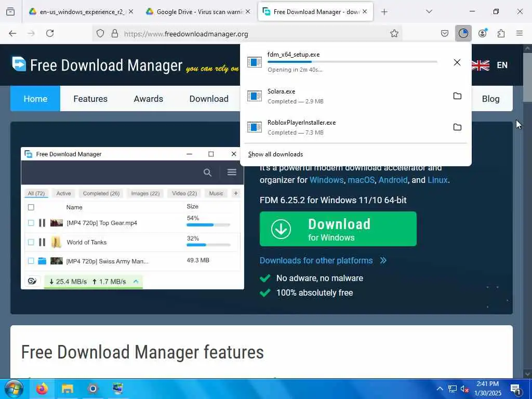Select Home in site navigation
The height and width of the screenshot is (399, 532).
pos(35,99)
